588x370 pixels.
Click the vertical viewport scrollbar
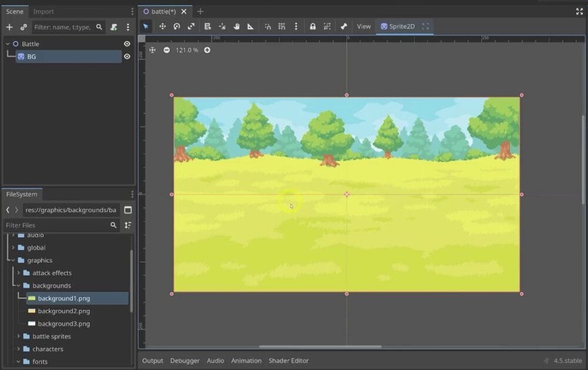pyautogui.click(x=583, y=160)
